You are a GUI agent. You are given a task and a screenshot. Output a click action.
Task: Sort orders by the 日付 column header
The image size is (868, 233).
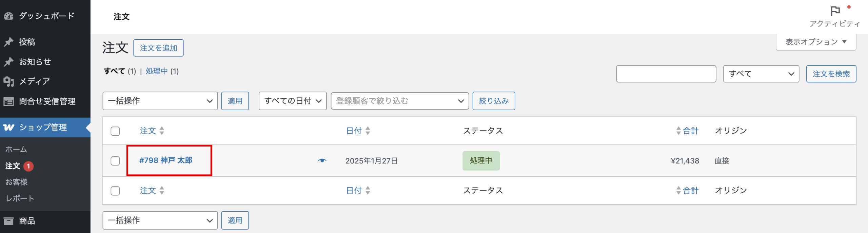(354, 131)
